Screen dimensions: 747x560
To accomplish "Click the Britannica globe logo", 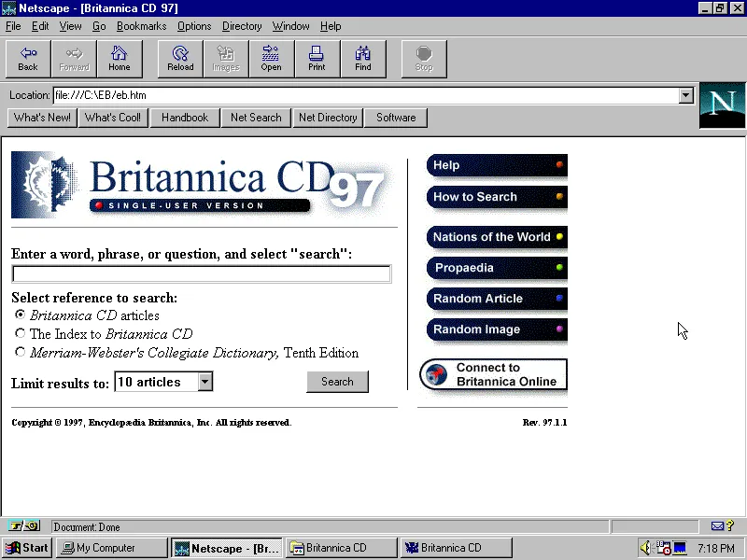I will pos(39,183).
